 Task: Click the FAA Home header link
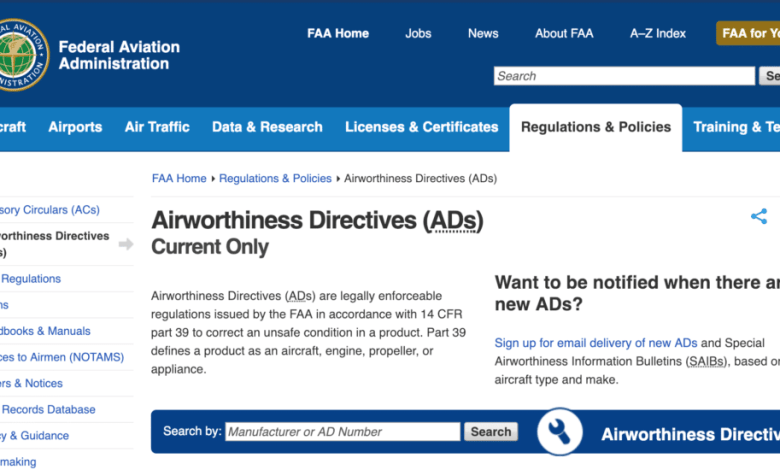[x=338, y=33]
